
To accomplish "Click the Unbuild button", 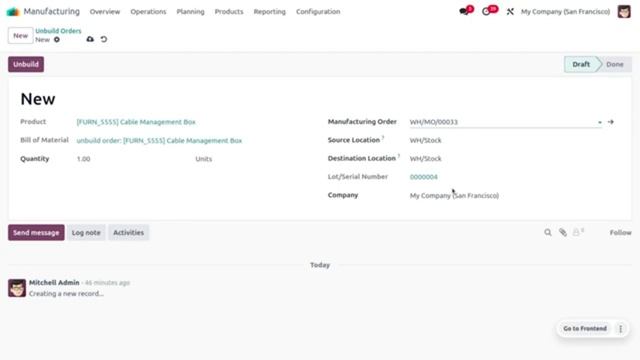I will click(x=26, y=64).
